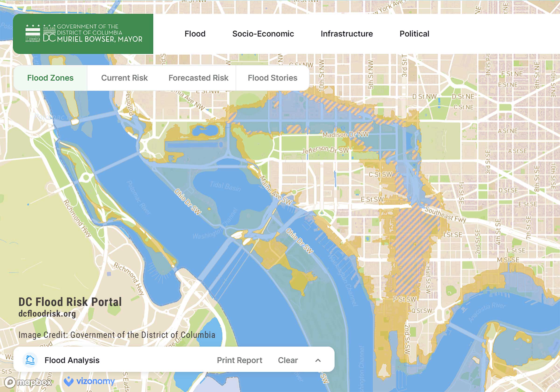Screen dimensions: 560x392
Task: Toggle the Flood Stories tab
Action: 272,78
